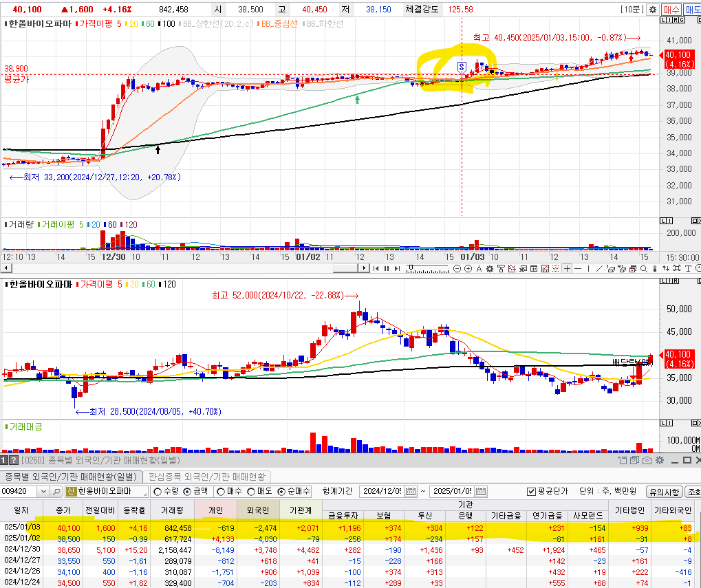Click the 거래량 column header

click(172, 510)
